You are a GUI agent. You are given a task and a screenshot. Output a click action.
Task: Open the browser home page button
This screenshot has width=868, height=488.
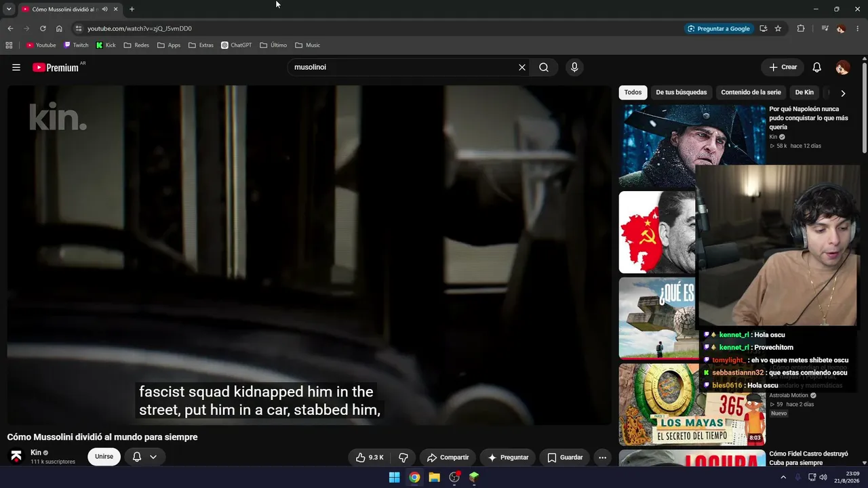coord(59,28)
